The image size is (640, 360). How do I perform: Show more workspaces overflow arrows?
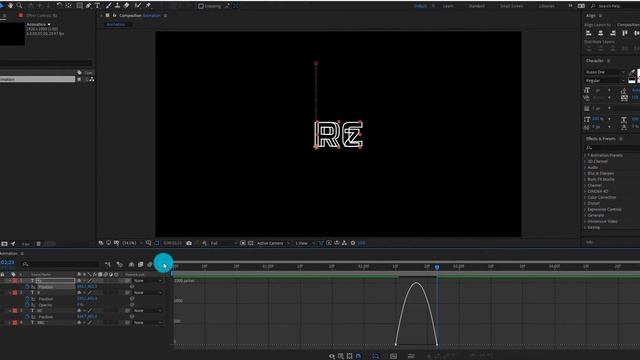coord(570,6)
